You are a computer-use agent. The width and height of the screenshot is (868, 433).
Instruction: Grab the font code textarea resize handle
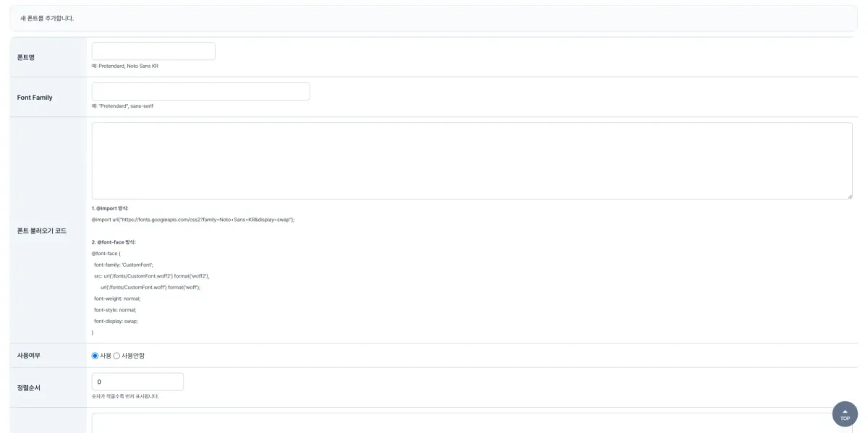coord(848,195)
